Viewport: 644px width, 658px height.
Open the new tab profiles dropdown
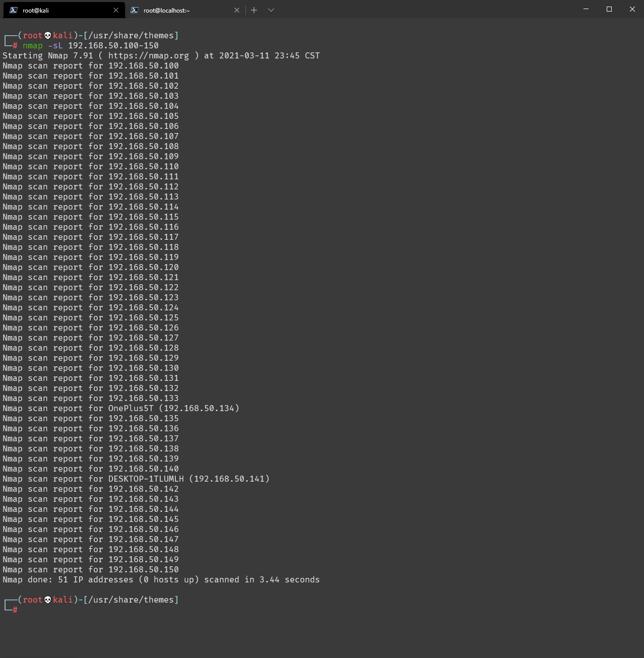coord(271,10)
